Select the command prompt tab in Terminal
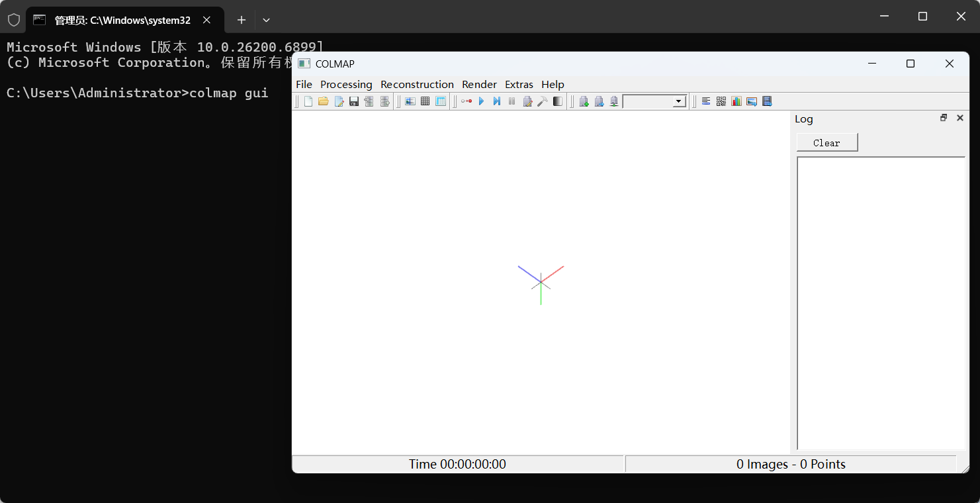Screen dimensions: 980x503 (122, 20)
